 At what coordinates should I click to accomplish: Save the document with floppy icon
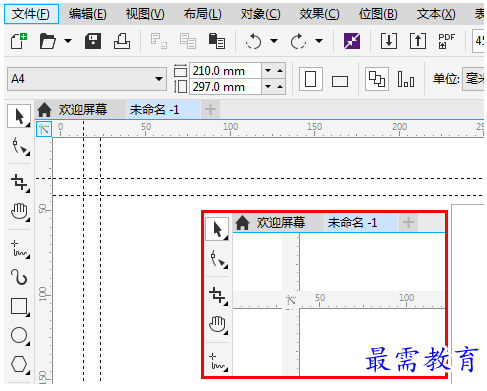[x=93, y=41]
